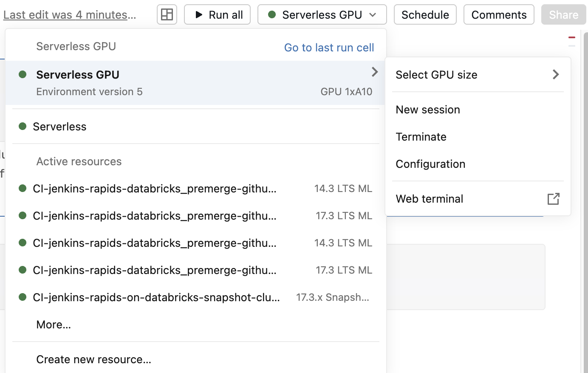Click the Run all button
Image resolution: width=588 pixels, height=373 pixels.
[x=217, y=14]
